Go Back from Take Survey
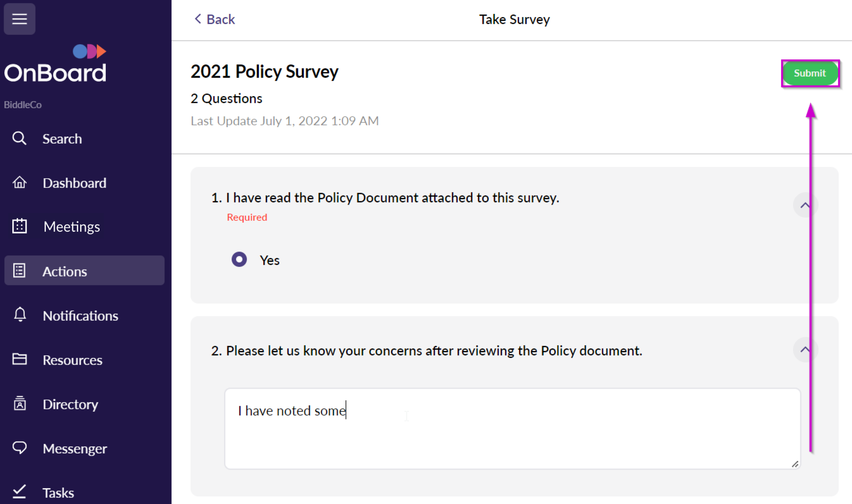This screenshot has height=504, width=852. [x=215, y=19]
